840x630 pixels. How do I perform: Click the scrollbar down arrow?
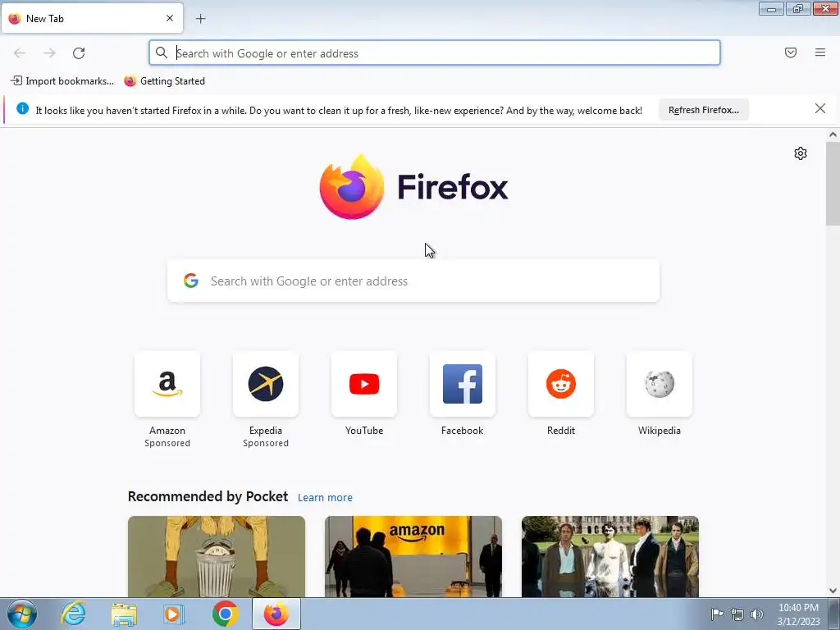pos(833,591)
